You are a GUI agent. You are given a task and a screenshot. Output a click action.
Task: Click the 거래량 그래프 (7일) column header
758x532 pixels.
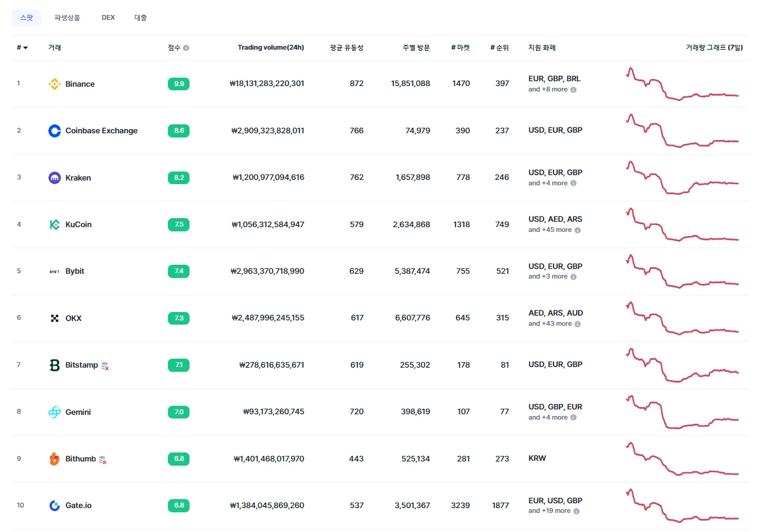tap(714, 48)
